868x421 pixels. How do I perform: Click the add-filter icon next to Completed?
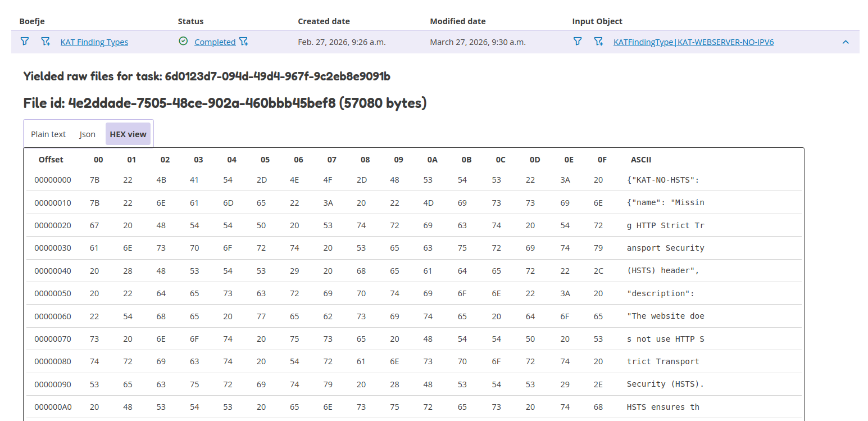[x=243, y=42]
